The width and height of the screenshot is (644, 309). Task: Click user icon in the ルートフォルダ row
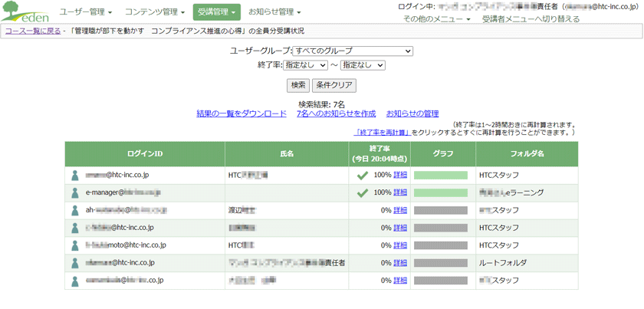75,263
